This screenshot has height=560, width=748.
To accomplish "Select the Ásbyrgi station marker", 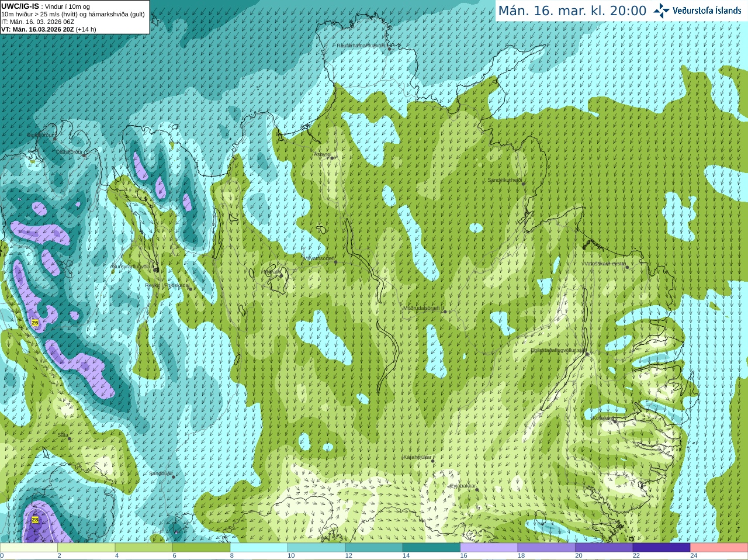I will pos(332,158).
